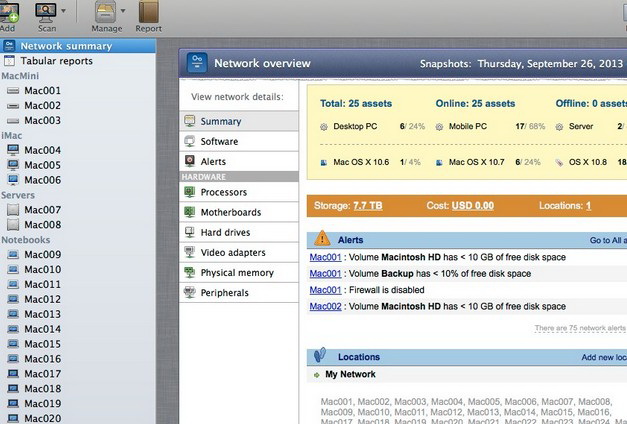Click the Mac004 iMac icon
The width and height of the screenshot is (627, 424).
point(13,150)
